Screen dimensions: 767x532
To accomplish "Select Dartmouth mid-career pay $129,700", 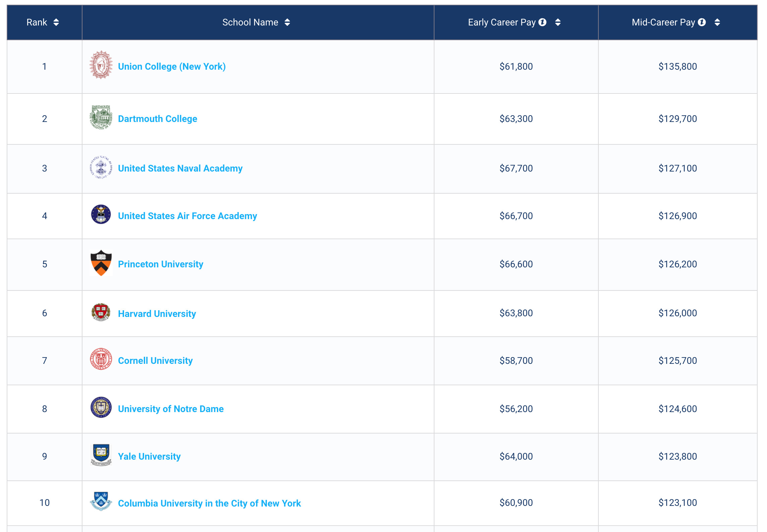I will (677, 119).
